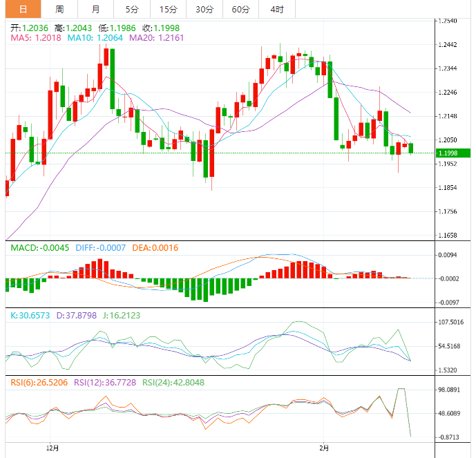
Task: Click the MA20 purple legend label
Action: pos(155,38)
